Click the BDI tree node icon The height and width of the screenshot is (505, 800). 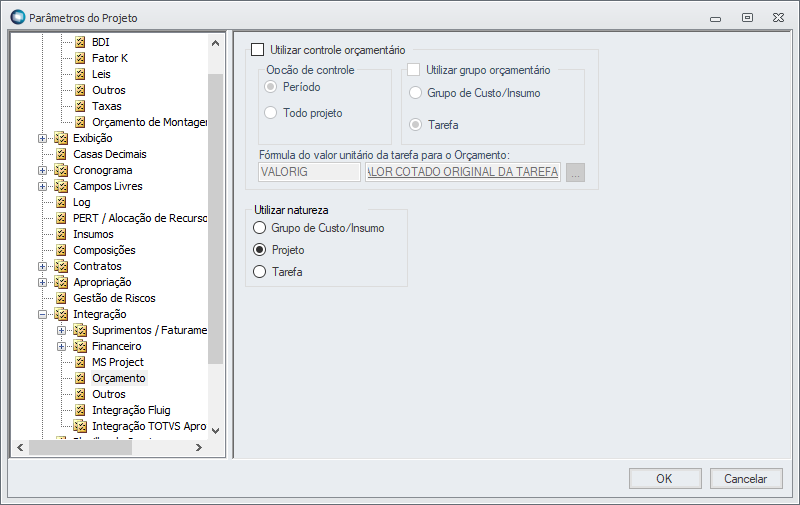pos(81,42)
